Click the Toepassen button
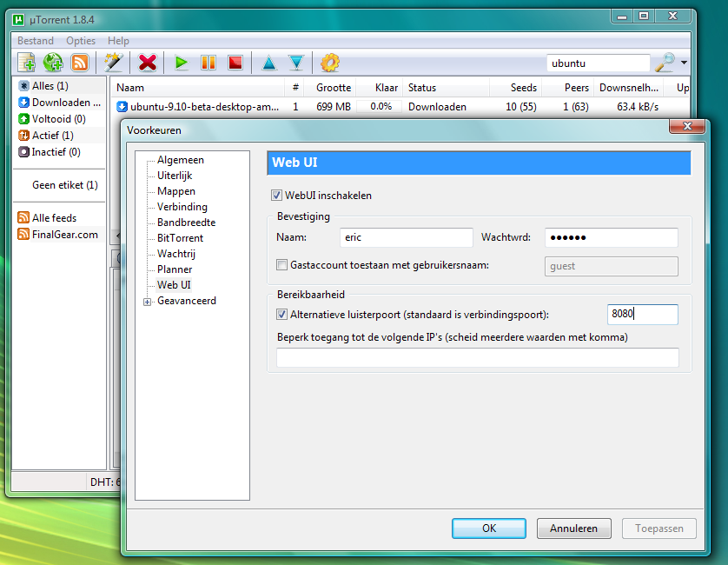The width and height of the screenshot is (728, 565). point(659,528)
